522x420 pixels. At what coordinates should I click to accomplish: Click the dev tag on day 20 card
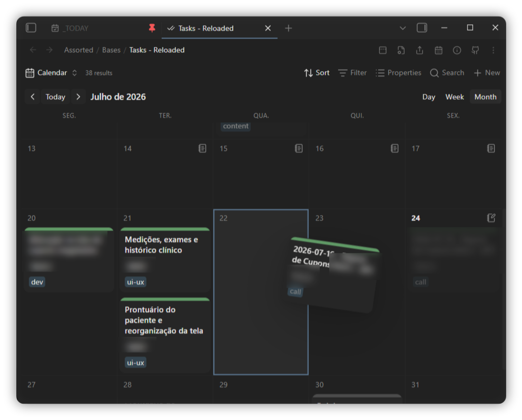coord(37,282)
